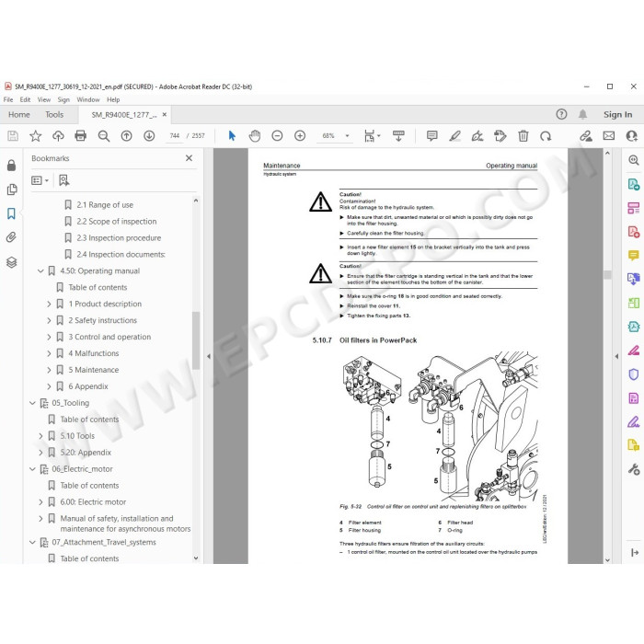Go to the previous page arrow
Screen dimensions: 644x644
click(x=127, y=136)
